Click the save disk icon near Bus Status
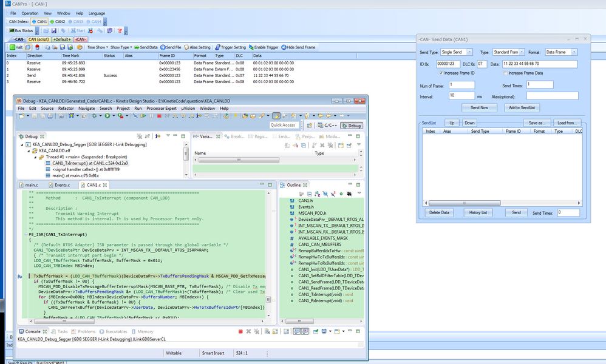The width and height of the screenshot is (606, 364). (x=53, y=30)
